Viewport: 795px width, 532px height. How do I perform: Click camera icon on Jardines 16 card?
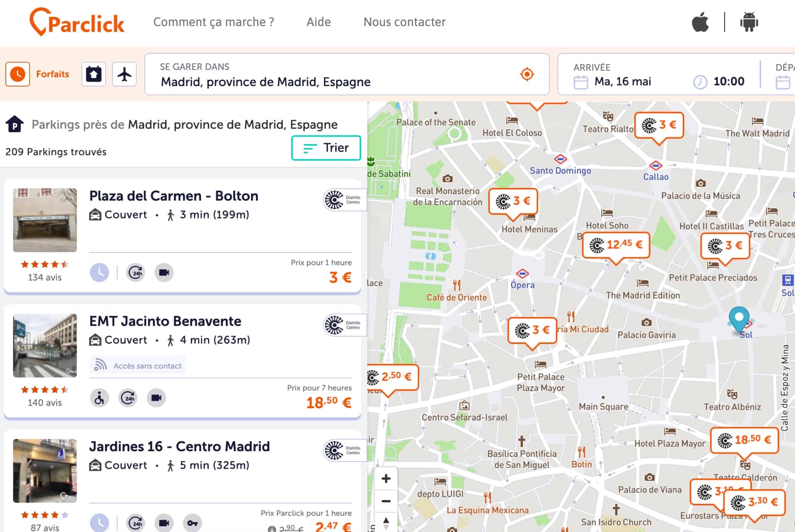pos(164,523)
